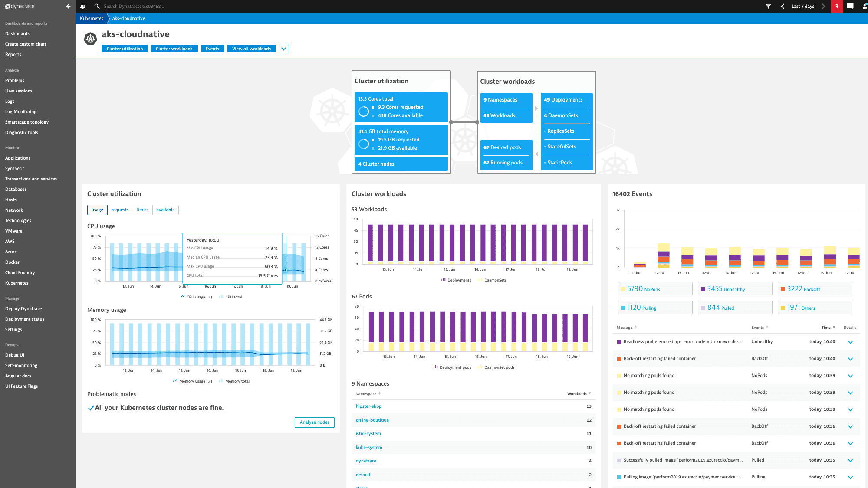Click the Kubernetes cluster icon beside aks-cloudnative
868x488 pixels.
(90, 38)
